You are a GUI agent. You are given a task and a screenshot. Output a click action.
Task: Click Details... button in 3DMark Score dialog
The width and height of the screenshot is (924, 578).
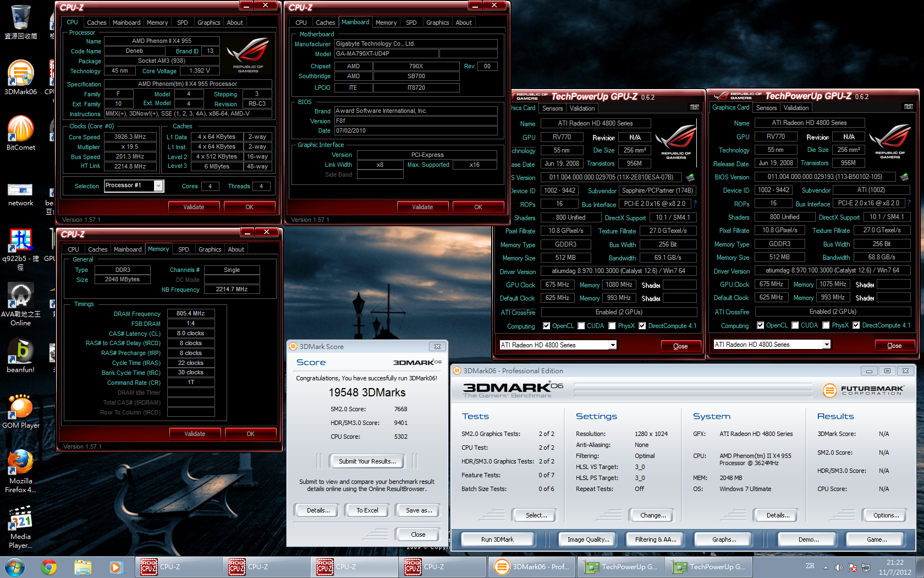click(x=318, y=510)
